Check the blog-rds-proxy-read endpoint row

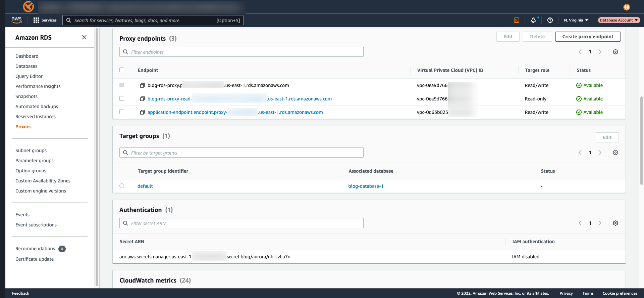pyautogui.click(x=122, y=98)
